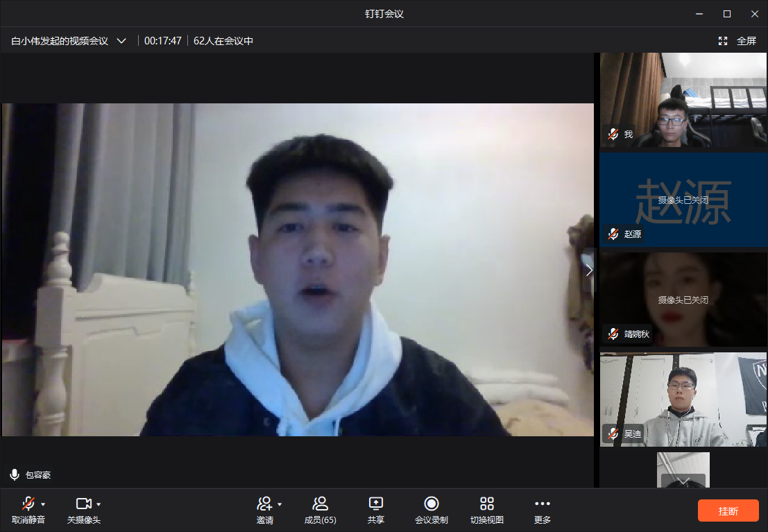The image size is (768, 532).
Task: Open the microphone options arrow beside 取消静音
Action: 43,504
